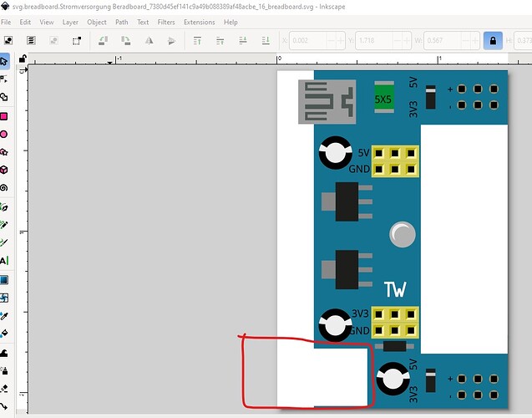Open the File menu
The height and width of the screenshot is (418, 532).
point(6,22)
